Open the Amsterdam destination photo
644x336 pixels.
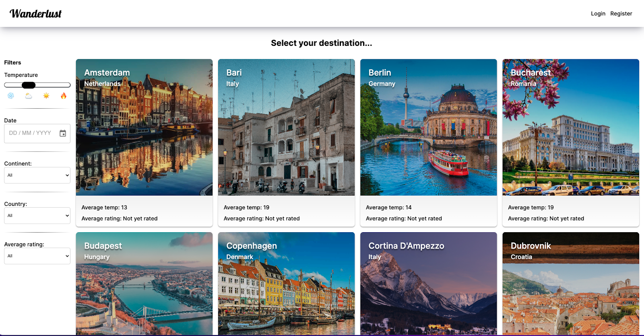click(x=144, y=127)
